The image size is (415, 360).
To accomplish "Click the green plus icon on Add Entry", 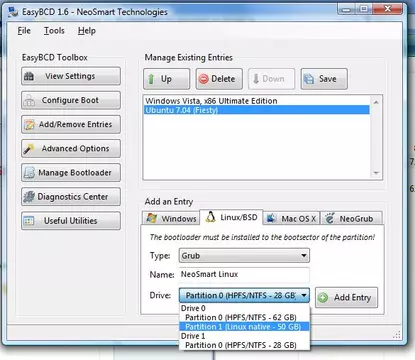I will tap(323, 297).
